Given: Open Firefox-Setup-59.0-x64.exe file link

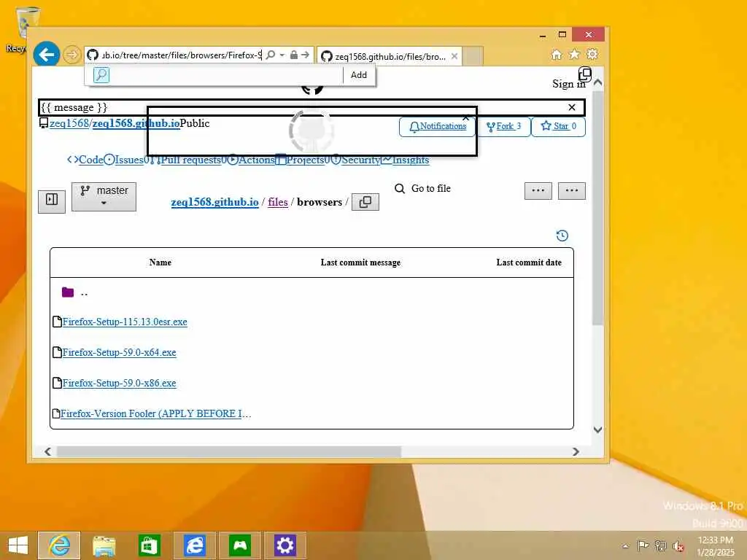Looking at the screenshot, I should (x=119, y=352).
